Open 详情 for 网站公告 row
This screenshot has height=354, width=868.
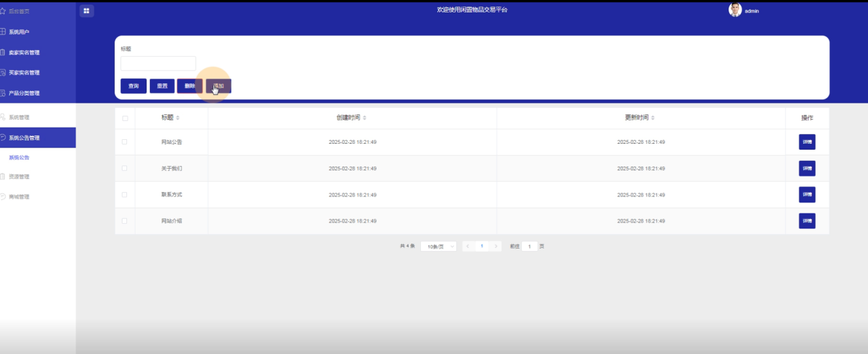pos(807,142)
